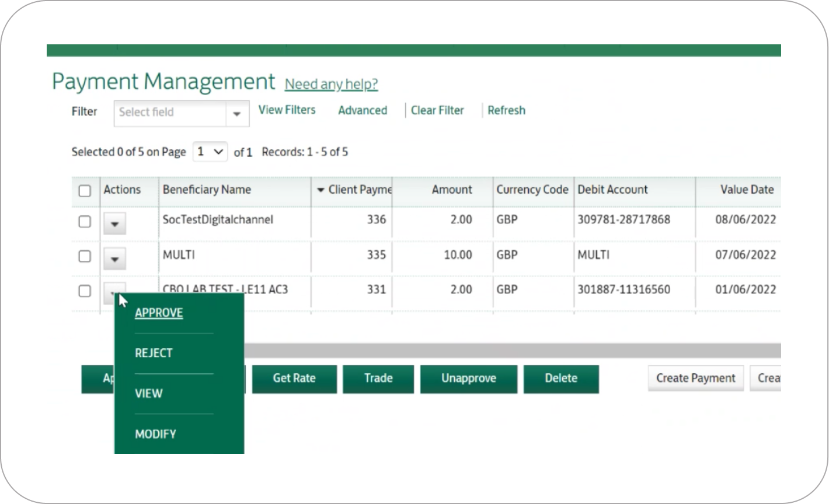Screen dimensions: 829x504
Task: Click Value Date column header
Action: (x=747, y=190)
